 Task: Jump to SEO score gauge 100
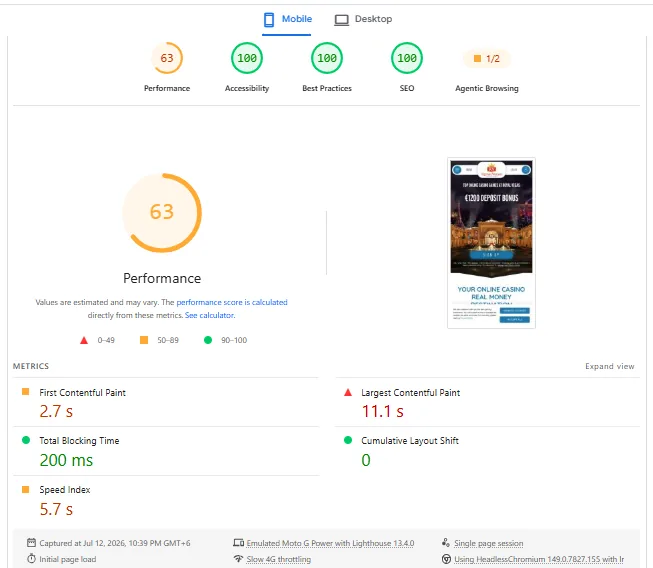(407, 58)
